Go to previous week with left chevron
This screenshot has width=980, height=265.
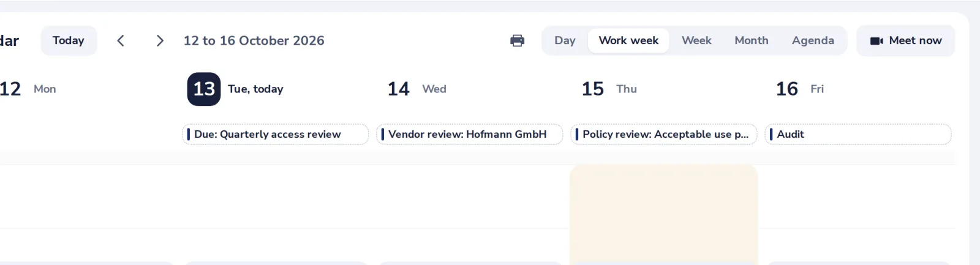pos(121,40)
